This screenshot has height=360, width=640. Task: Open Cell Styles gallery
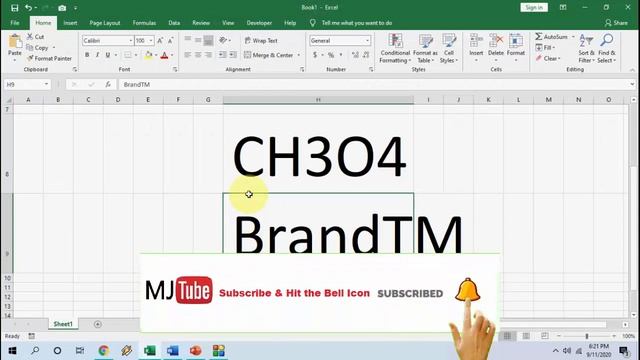click(449, 49)
